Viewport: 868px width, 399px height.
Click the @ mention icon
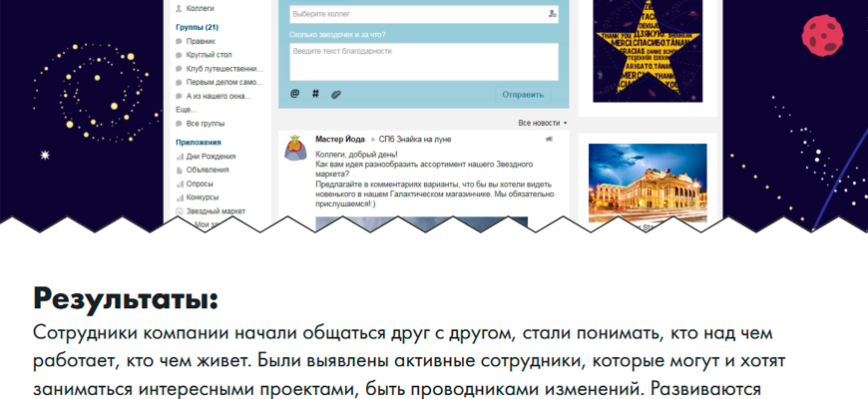[x=294, y=94]
